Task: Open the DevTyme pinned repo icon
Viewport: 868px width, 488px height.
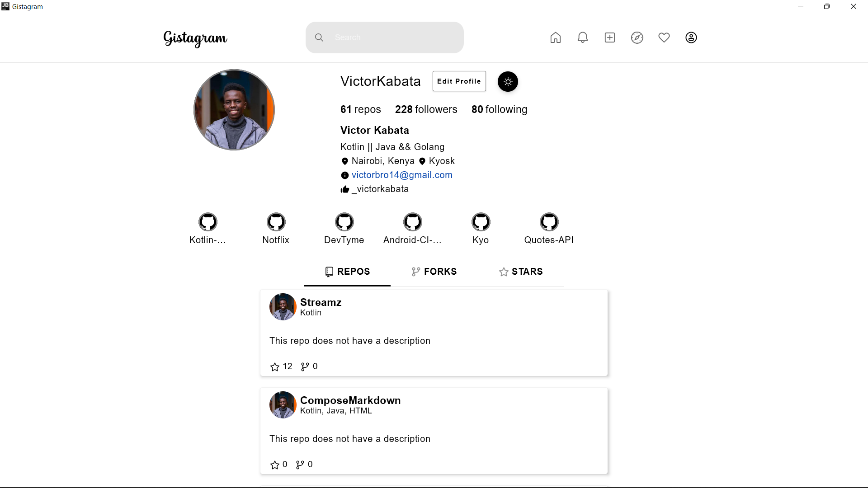Action: click(344, 222)
